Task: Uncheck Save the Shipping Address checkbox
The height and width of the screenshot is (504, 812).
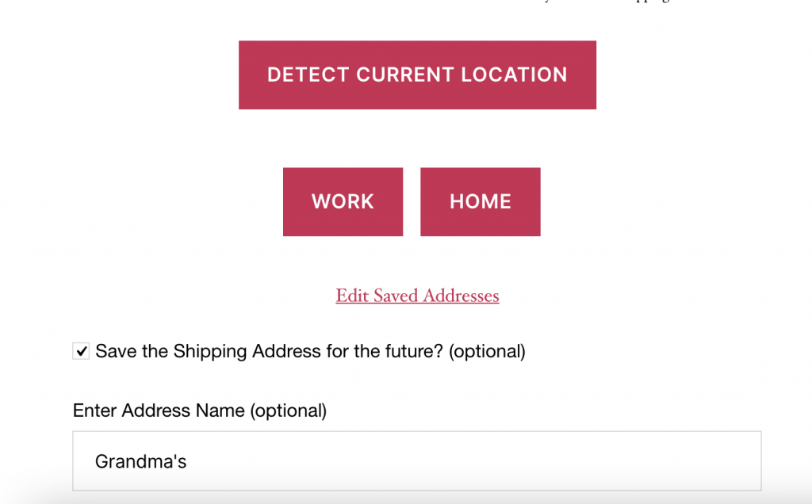Action: pos(81,350)
